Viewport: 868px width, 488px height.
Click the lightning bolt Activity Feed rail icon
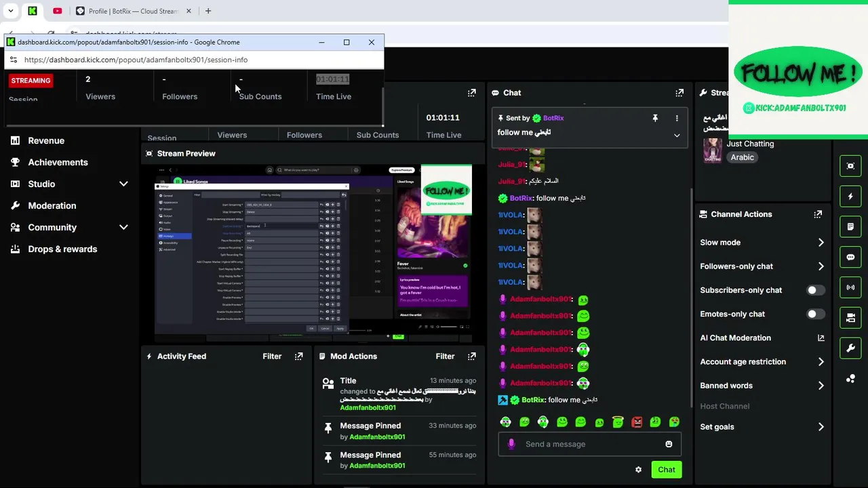(850, 197)
